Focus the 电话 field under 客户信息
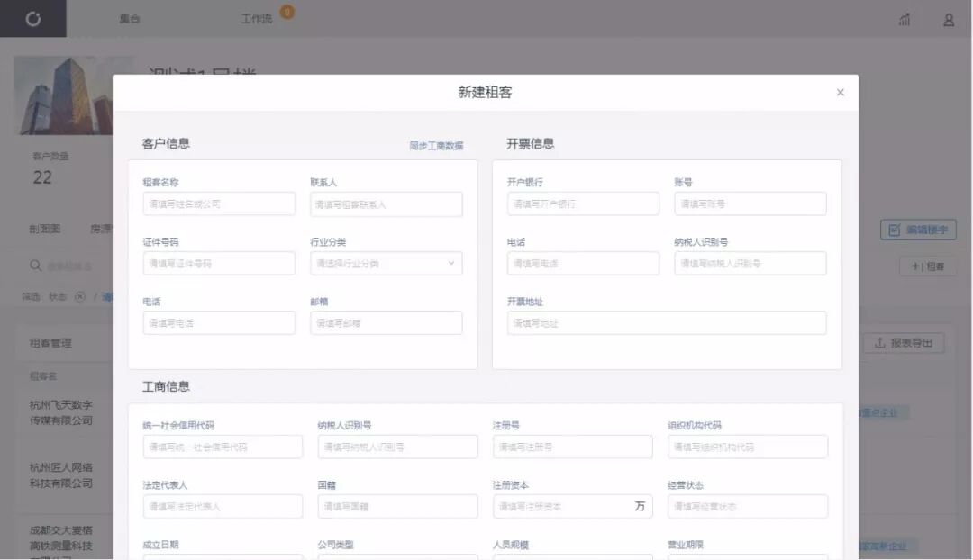 tap(219, 323)
